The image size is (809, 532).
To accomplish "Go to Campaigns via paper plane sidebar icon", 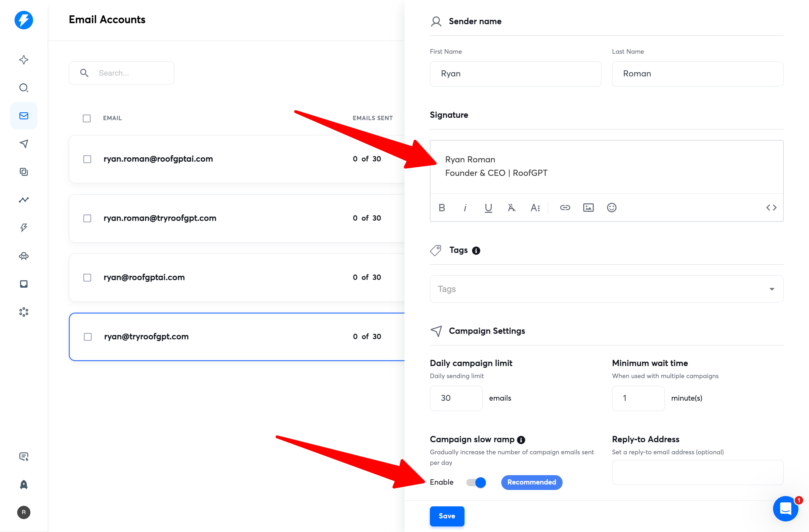I will (24, 144).
